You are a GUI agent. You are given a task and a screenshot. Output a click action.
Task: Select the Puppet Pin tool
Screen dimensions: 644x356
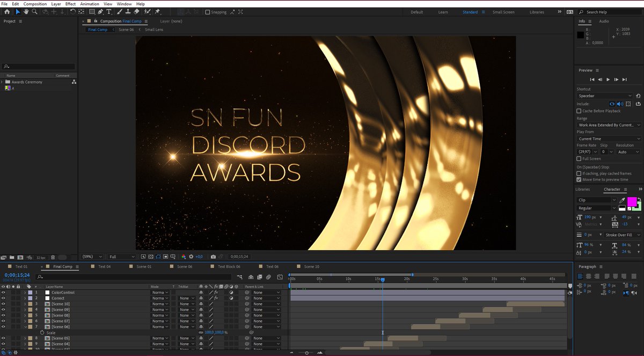(x=157, y=11)
